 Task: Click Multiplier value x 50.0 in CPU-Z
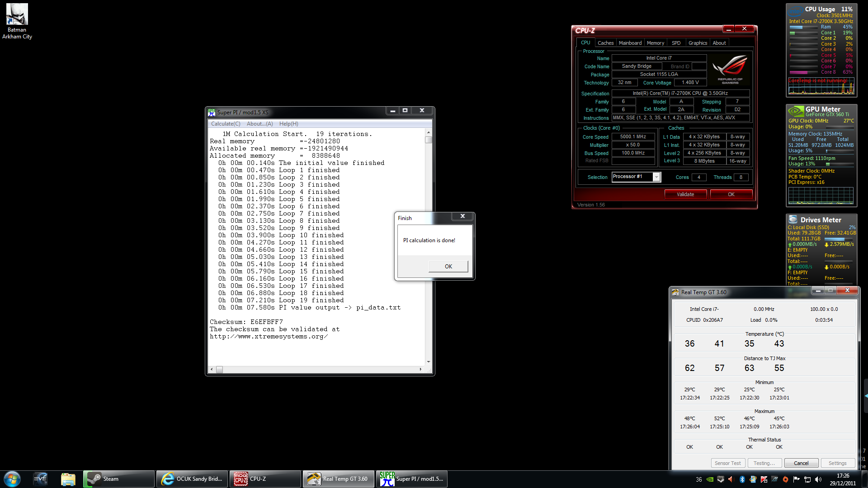633,145
